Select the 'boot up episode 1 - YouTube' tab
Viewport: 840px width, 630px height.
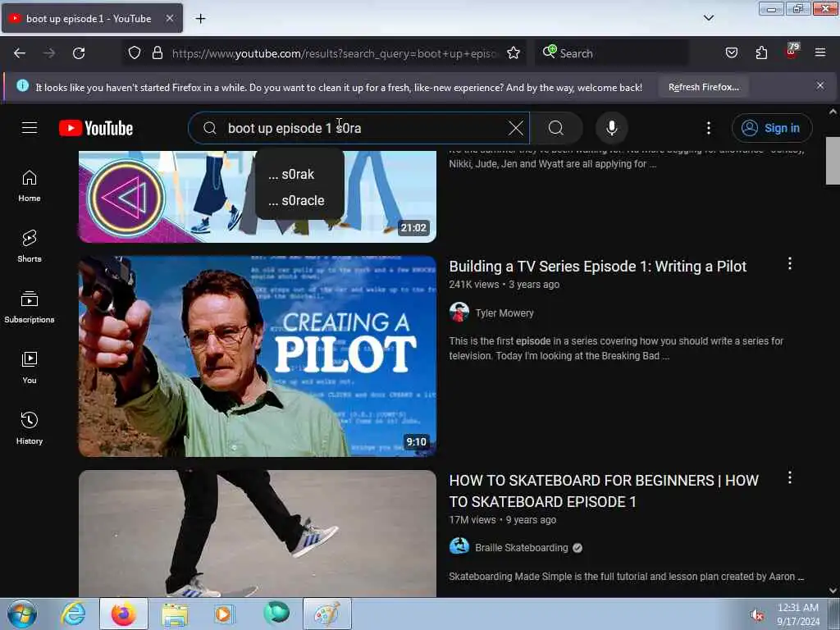(92, 19)
